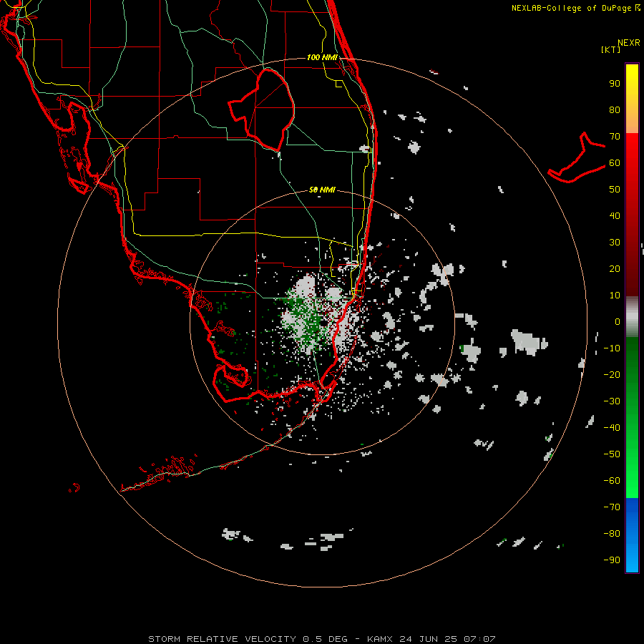
Task: Pick the gray zero-velocity segment of the color bar
Action: pyautogui.click(x=632, y=317)
